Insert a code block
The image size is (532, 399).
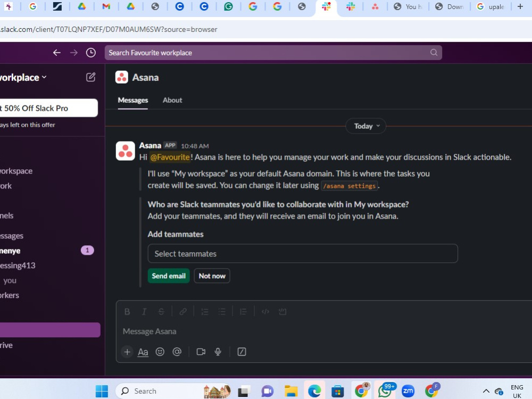282,311
